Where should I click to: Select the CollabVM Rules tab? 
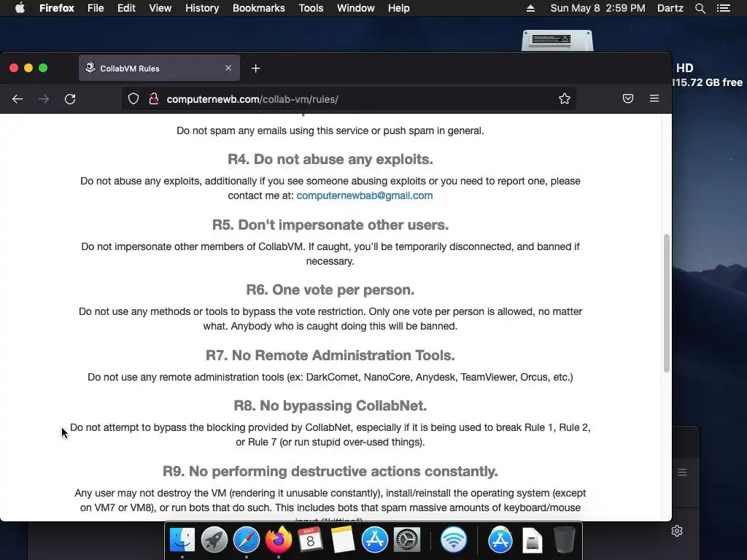159,68
